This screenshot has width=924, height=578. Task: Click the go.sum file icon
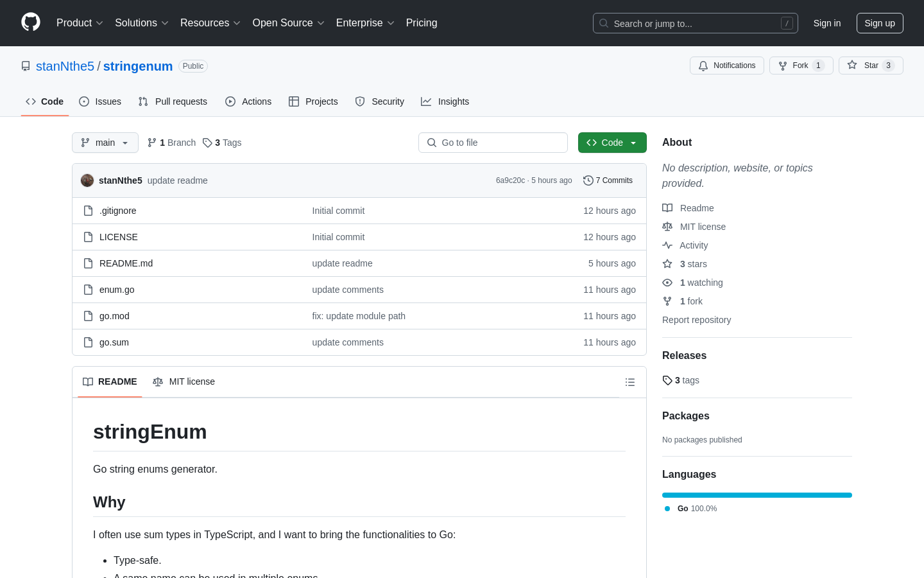click(x=88, y=342)
